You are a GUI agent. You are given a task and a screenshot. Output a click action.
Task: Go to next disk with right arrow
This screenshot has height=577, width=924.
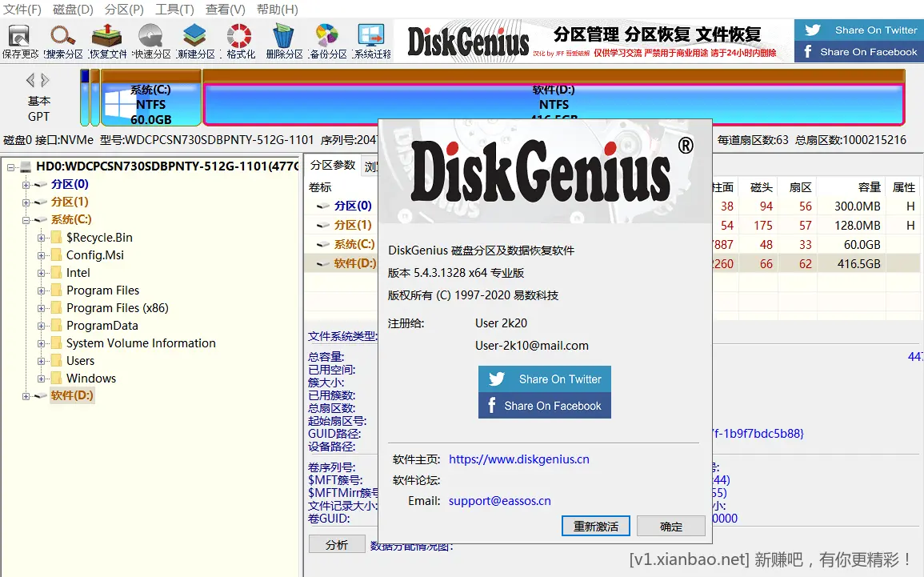pos(45,79)
